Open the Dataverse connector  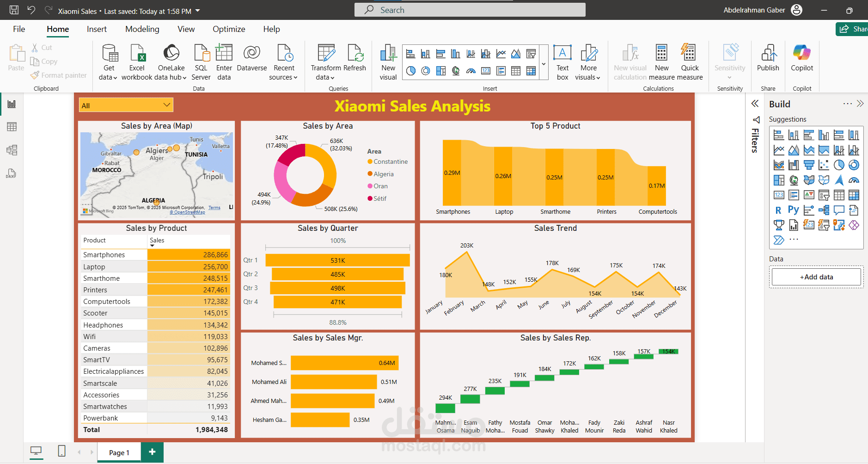click(252, 58)
